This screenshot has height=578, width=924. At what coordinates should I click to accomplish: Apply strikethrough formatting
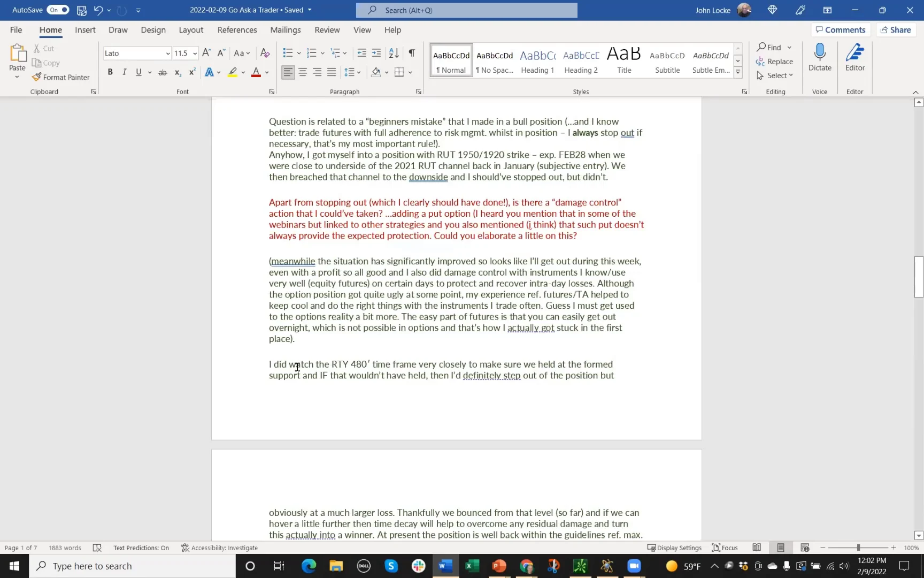pyautogui.click(x=163, y=72)
